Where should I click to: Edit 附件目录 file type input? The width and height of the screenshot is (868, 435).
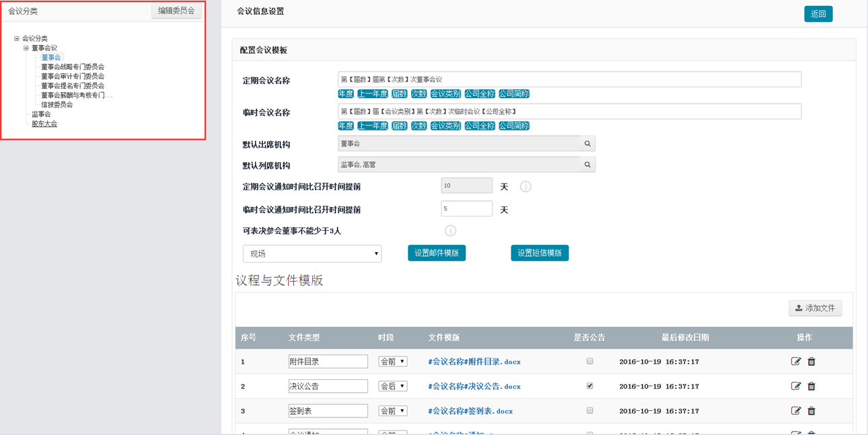pos(328,362)
